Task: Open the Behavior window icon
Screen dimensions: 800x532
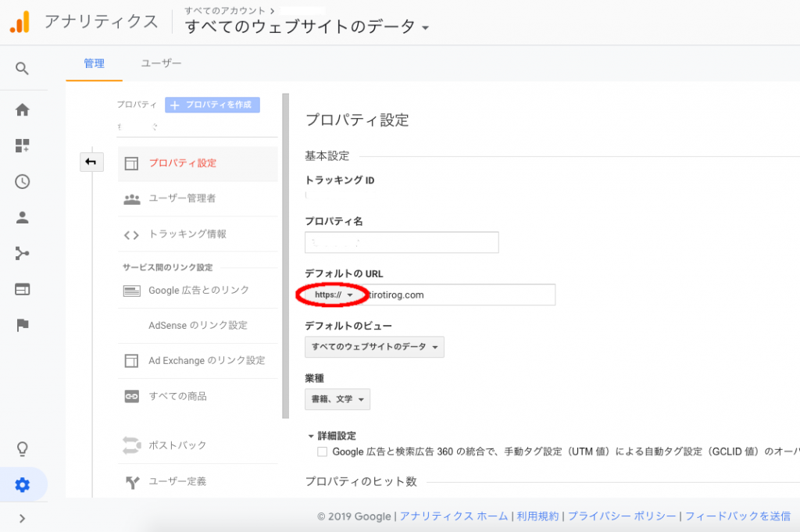Action: point(22,289)
